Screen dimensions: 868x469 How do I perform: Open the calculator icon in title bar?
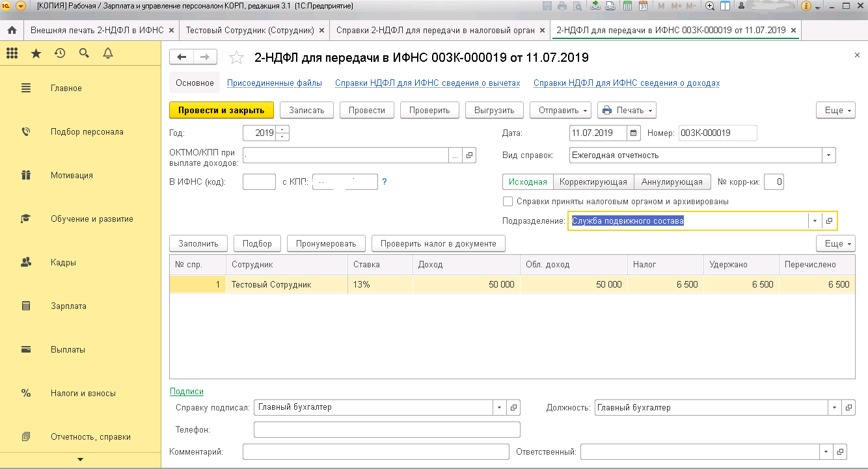(628, 7)
